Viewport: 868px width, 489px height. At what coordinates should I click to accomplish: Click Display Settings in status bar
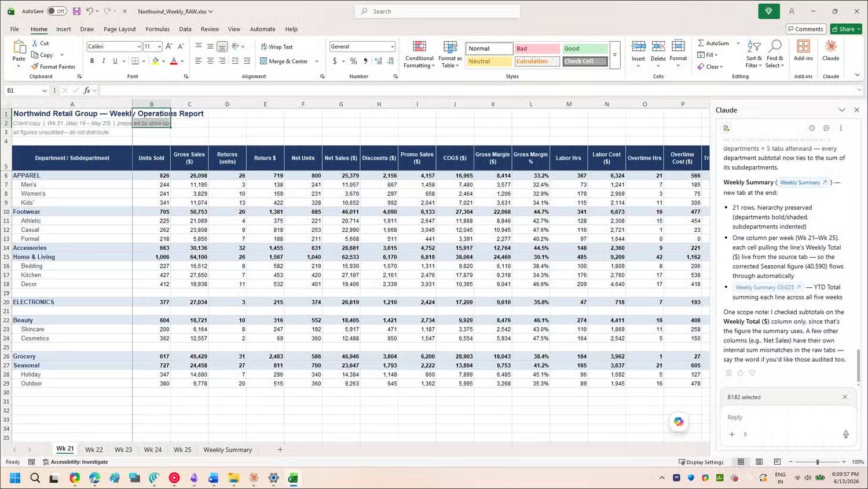point(701,462)
